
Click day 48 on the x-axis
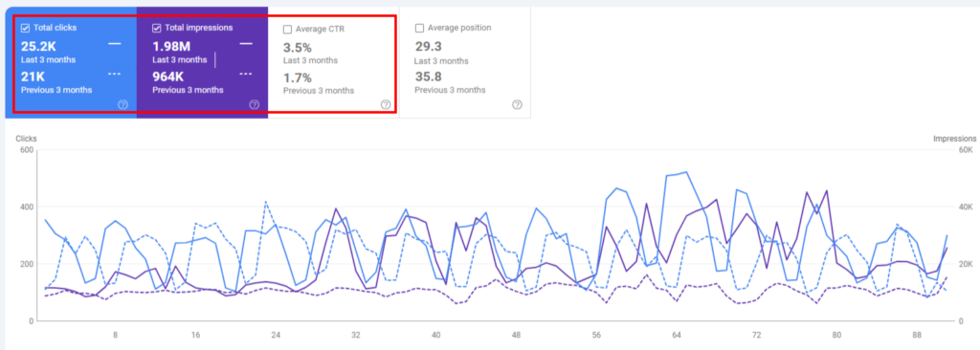coord(516,335)
